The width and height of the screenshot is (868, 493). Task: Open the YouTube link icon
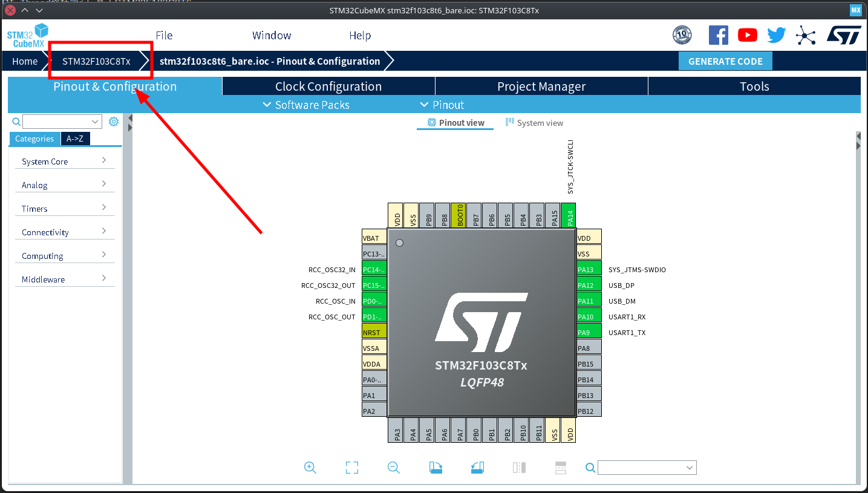pos(748,35)
